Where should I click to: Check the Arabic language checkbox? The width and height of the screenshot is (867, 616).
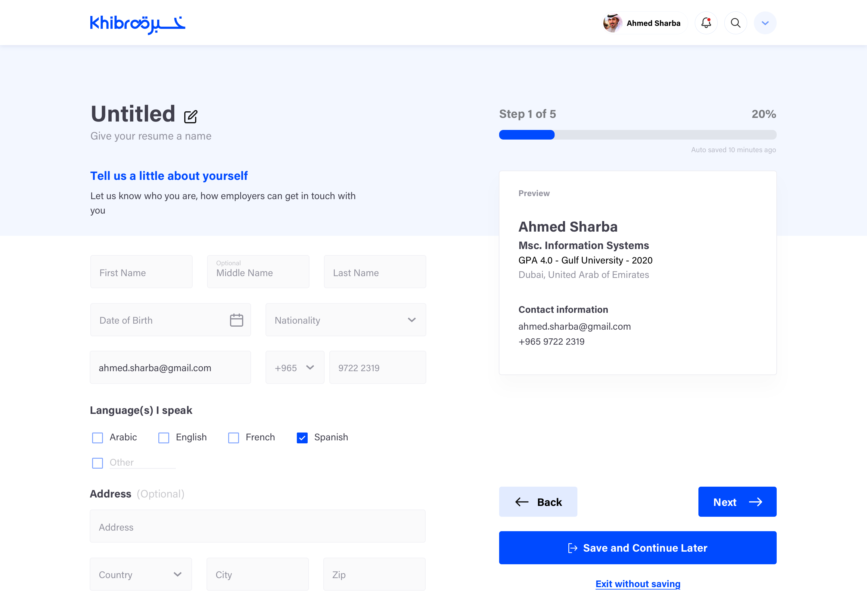[98, 438]
